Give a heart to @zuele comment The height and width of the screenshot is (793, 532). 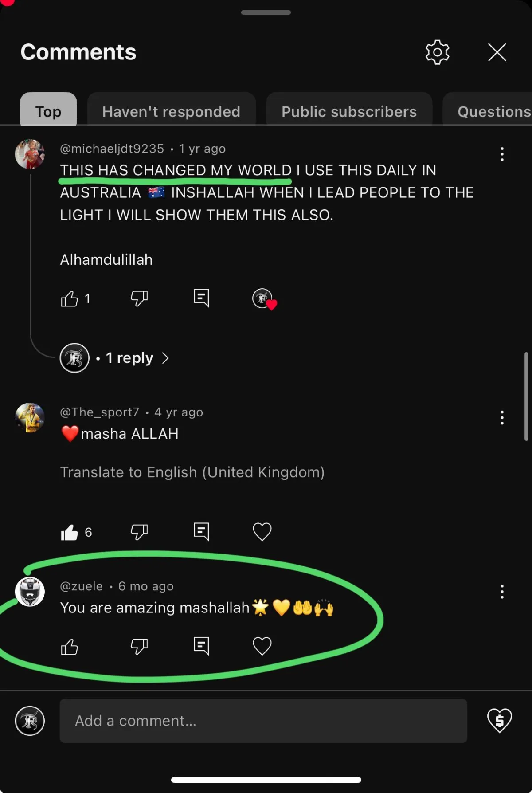(x=262, y=646)
